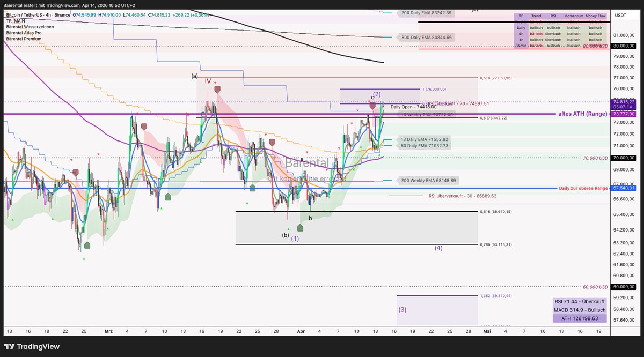Click the current price tag 74.815,22
Screen dimensions: 644x357
coord(624,102)
